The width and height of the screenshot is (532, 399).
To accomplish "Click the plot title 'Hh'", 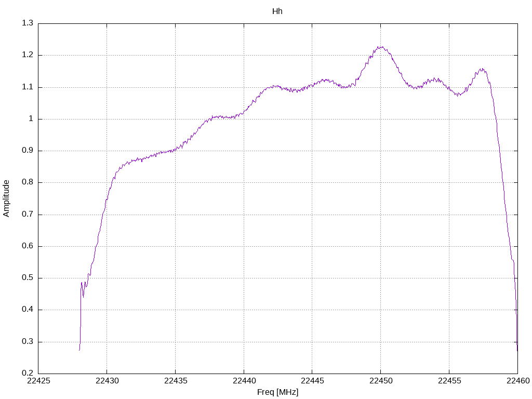I will point(277,11).
